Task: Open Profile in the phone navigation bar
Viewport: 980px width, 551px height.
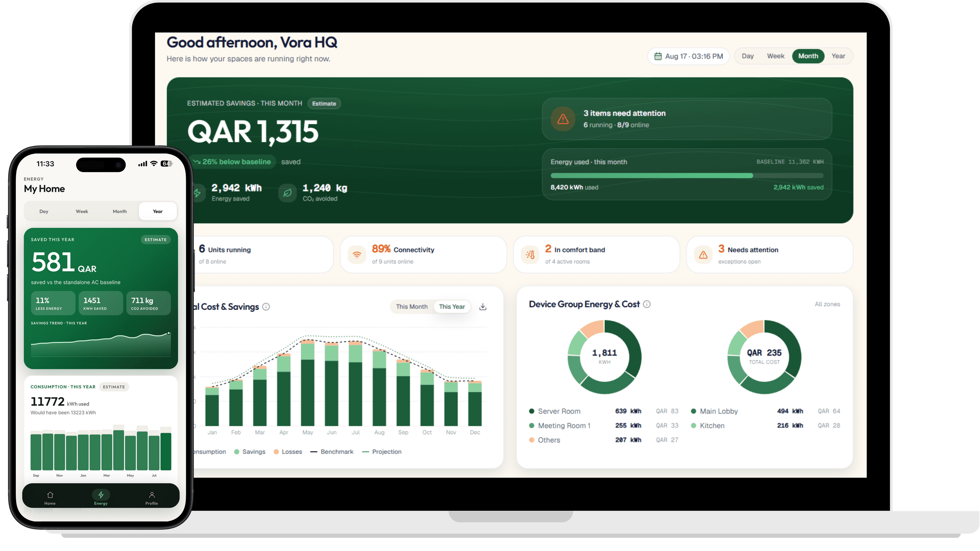Action: (x=151, y=498)
